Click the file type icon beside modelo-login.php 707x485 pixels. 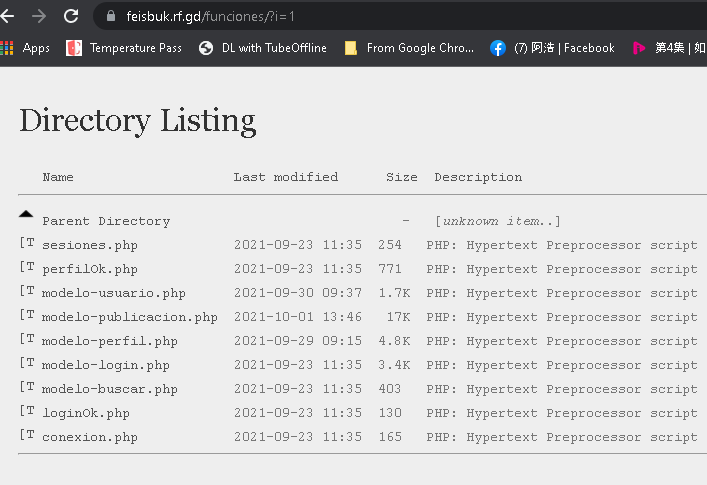(x=27, y=363)
